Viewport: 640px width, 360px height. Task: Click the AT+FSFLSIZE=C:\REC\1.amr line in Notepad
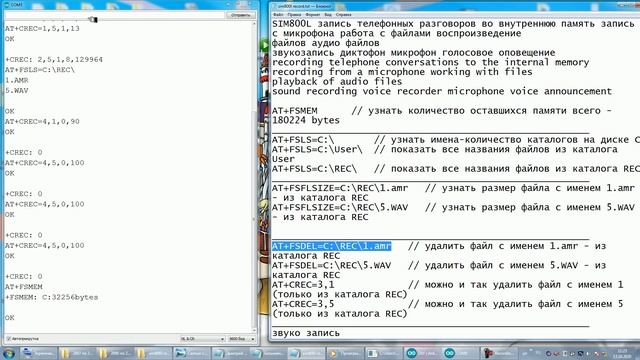[x=340, y=188]
